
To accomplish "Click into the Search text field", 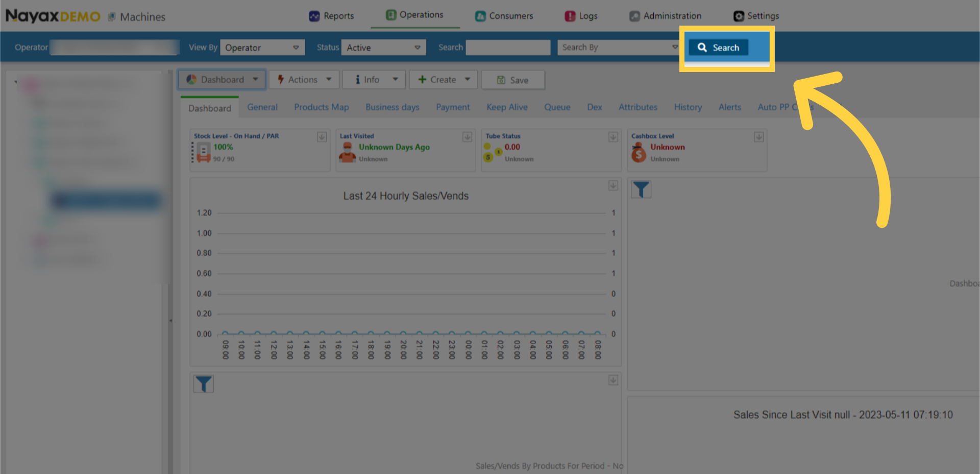I will pyautogui.click(x=508, y=48).
